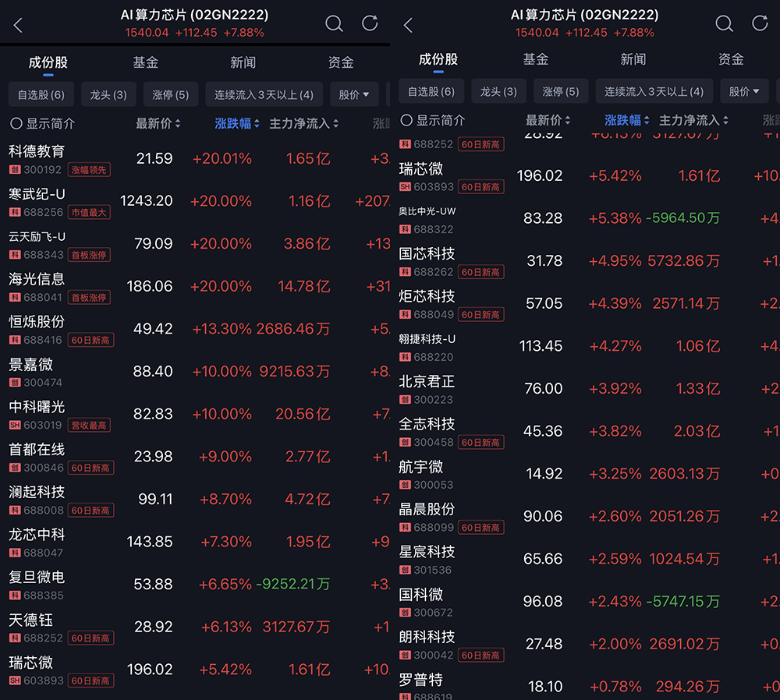Tap the back arrow on the left screen

17,23
